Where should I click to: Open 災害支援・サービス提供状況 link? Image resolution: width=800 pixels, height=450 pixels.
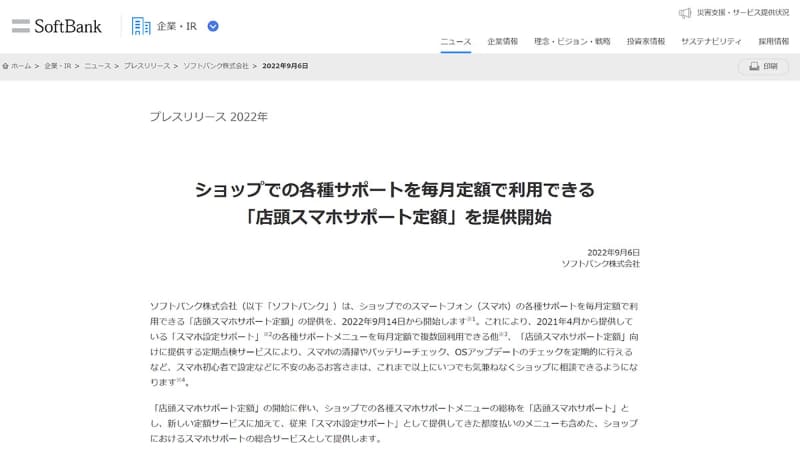click(743, 13)
